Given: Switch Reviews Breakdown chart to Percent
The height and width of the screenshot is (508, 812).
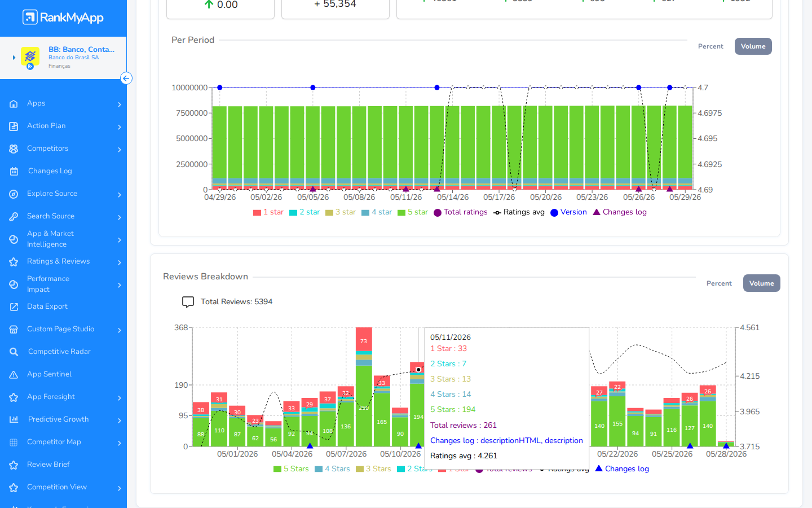Looking at the screenshot, I should pyautogui.click(x=719, y=283).
